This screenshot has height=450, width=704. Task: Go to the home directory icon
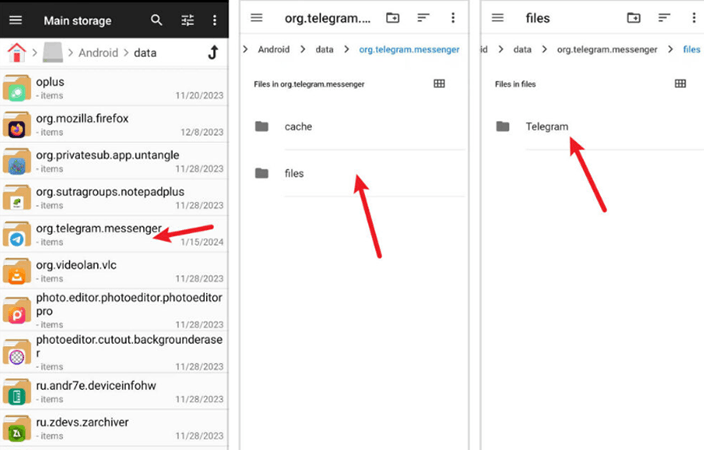17,53
